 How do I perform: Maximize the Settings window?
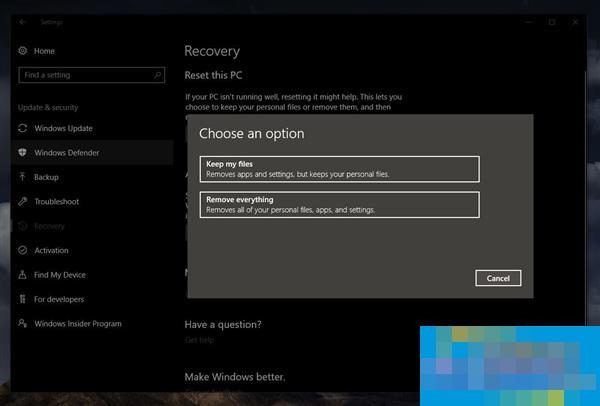coord(552,22)
